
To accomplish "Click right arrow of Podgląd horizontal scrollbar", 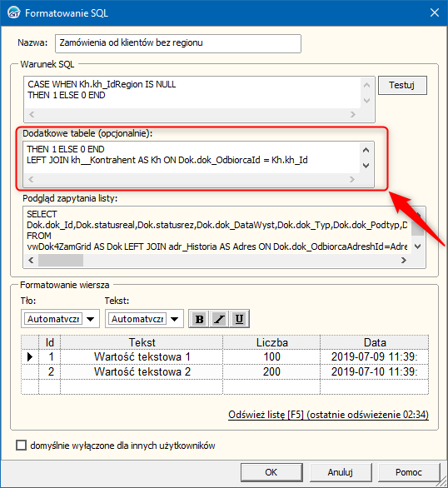I will [404, 260].
